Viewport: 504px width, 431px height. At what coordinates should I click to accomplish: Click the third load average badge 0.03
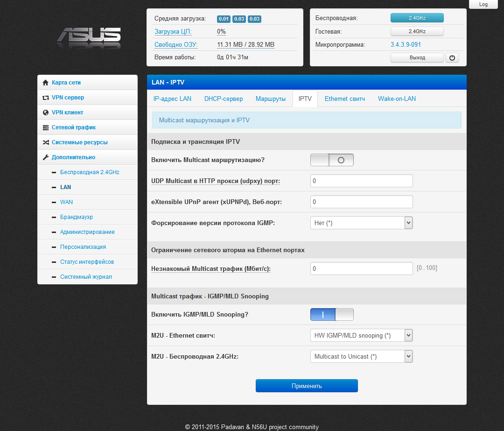click(x=255, y=19)
